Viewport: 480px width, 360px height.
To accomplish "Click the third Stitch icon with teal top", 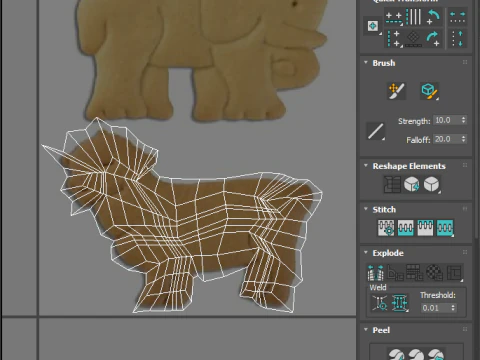I will [x=425, y=228].
